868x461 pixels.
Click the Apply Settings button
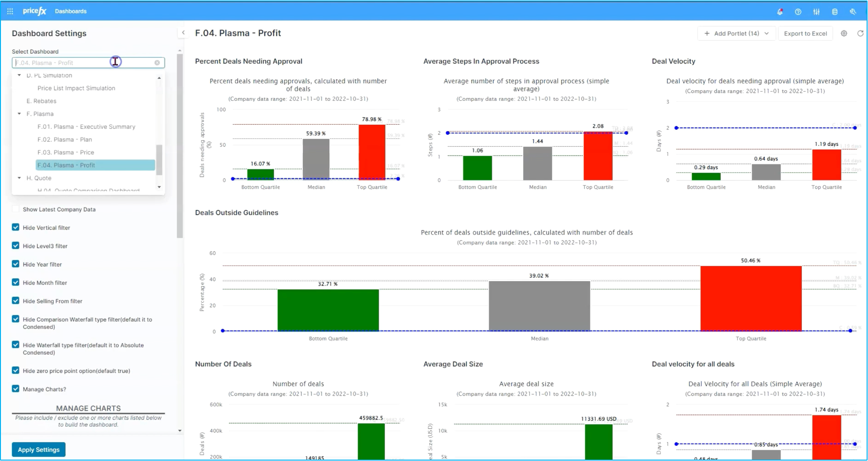pyautogui.click(x=39, y=449)
